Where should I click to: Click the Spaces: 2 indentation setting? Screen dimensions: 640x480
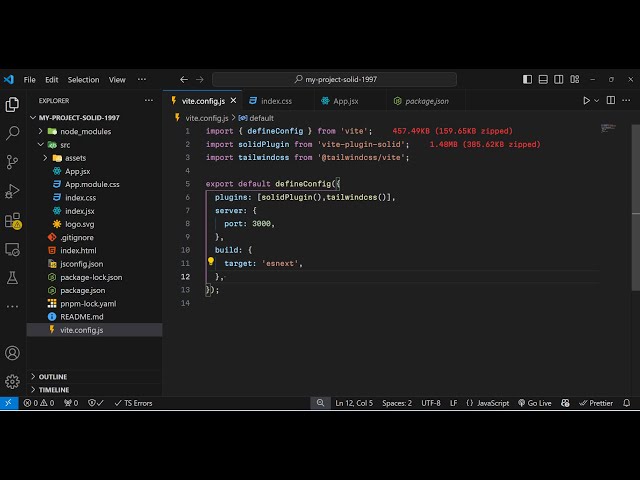coord(396,403)
